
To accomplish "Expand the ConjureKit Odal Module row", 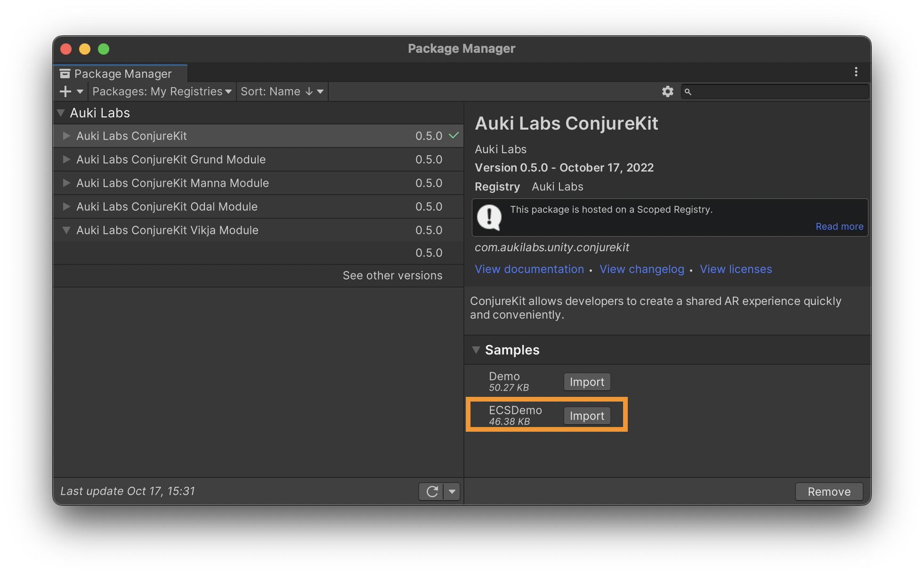I will point(66,206).
